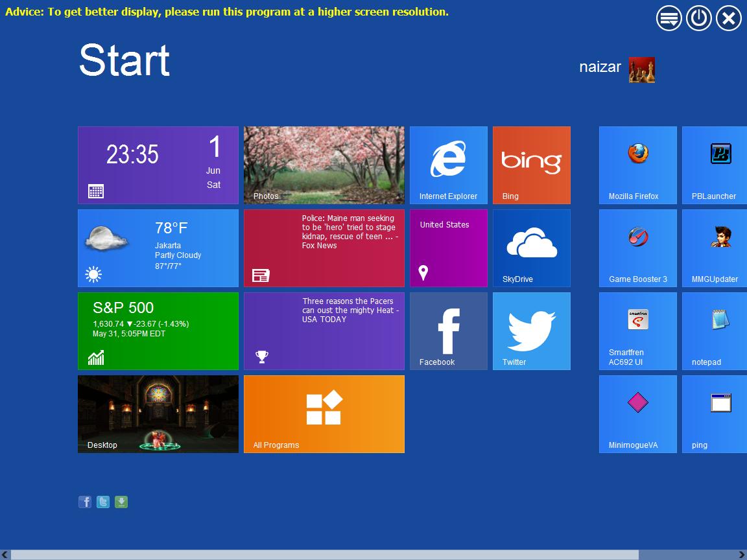Click the horizontal scrollbar thumb
Screen dimensions: 747x560
[x=324, y=555]
